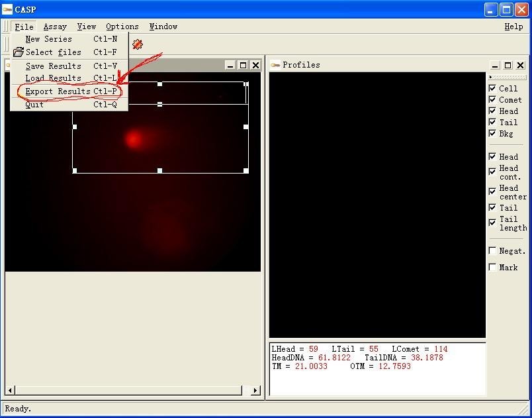Disable the Comet profile checkbox
Viewport: 532px width, 418px height.
[x=492, y=99]
